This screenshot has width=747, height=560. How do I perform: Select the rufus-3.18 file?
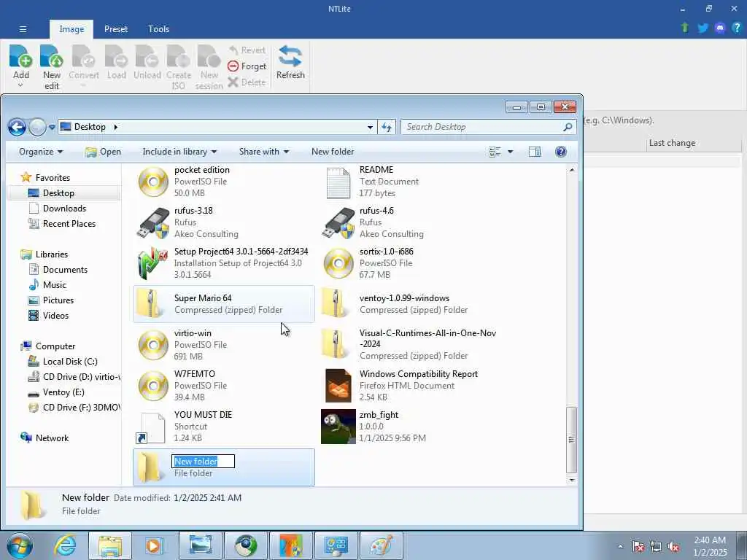tap(224, 222)
